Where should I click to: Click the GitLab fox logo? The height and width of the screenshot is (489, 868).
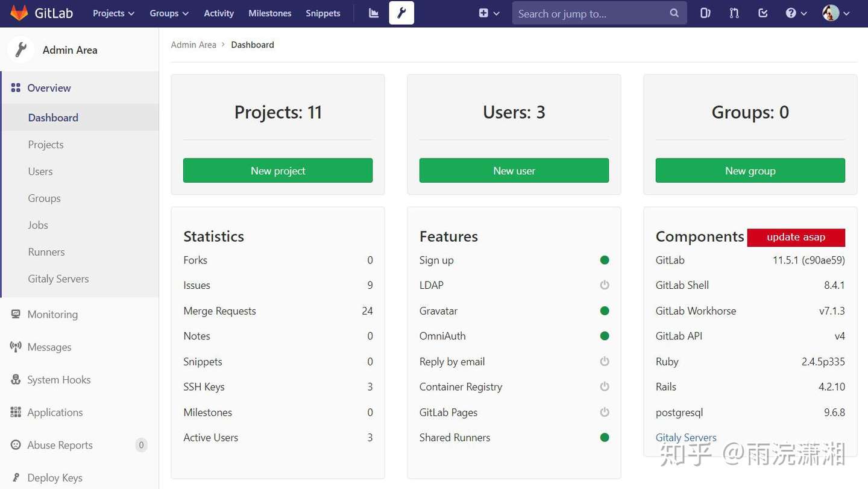[19, 13]
